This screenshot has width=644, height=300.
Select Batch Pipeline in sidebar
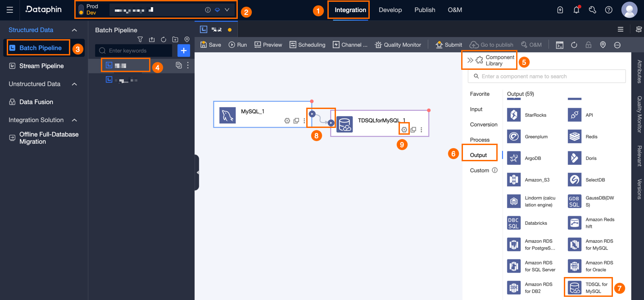tap(41, 48)
